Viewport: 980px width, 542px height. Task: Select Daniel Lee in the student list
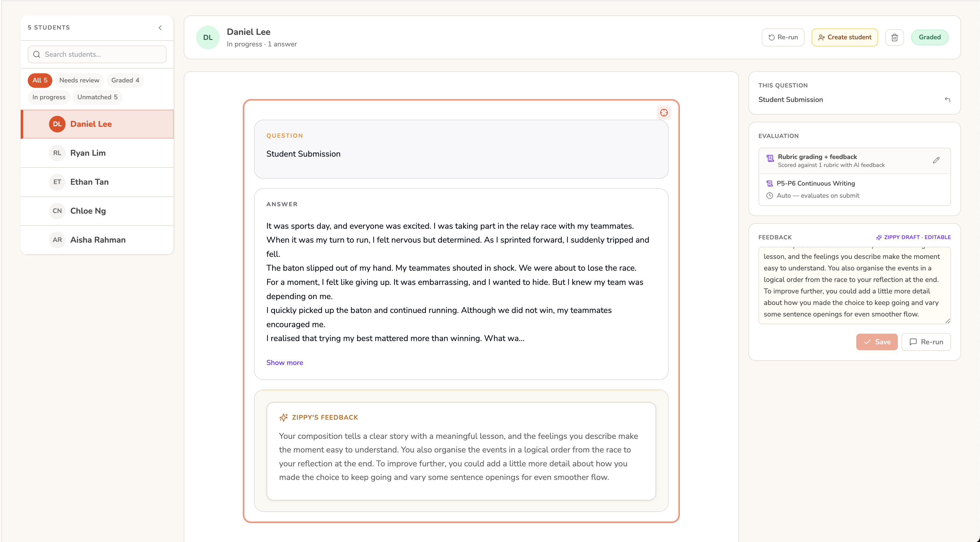coord(97,124)
